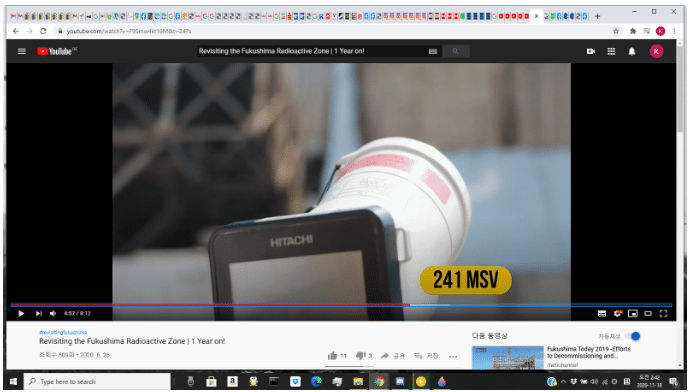Image resolution: width=691 pixels, height=392 pixels.
Task: Open Chrome profile avatar
Action: click(660, 31)
